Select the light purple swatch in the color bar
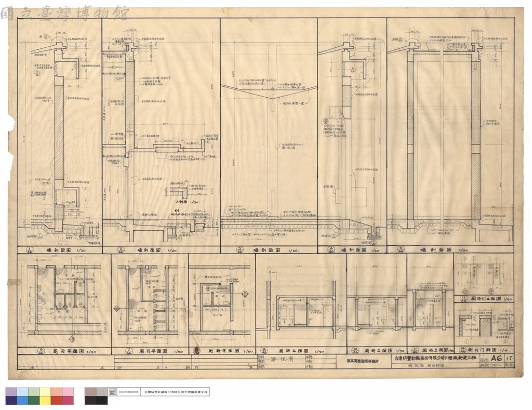This screenshot has height=410, width=532. (x=11, y=392)
